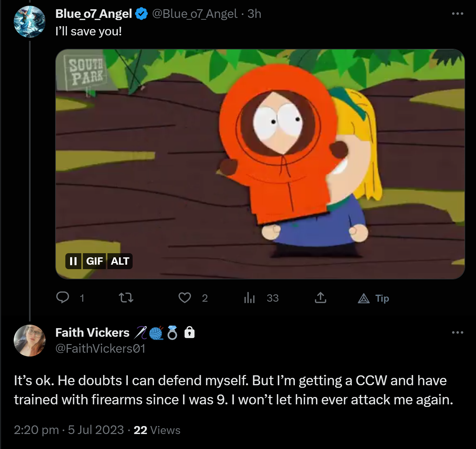The width and height of the screenshot is (476, 449).
Task: Click the blue verified checkmark badge
Action: [142, 14]
